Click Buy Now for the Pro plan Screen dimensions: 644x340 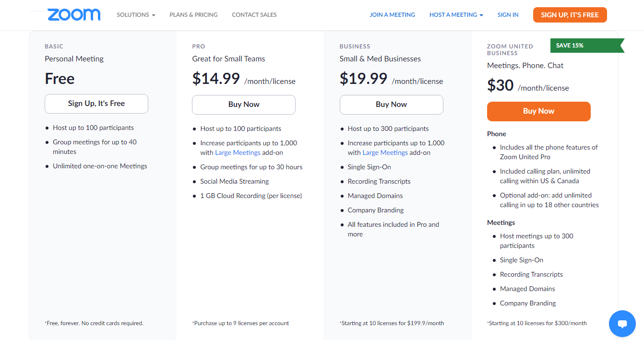[244, 105]
